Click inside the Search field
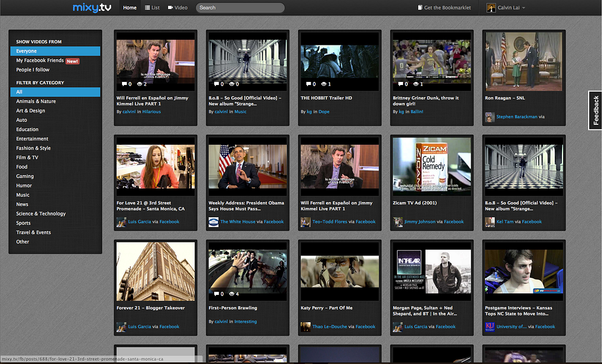The height and width of the screenshot is (364, 602). click(x=240, y=8)
